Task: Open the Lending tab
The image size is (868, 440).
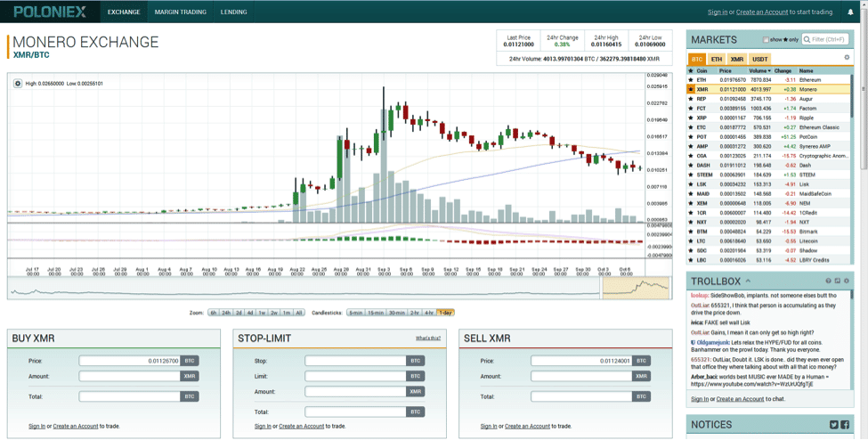Action: [x=233, y=12]
